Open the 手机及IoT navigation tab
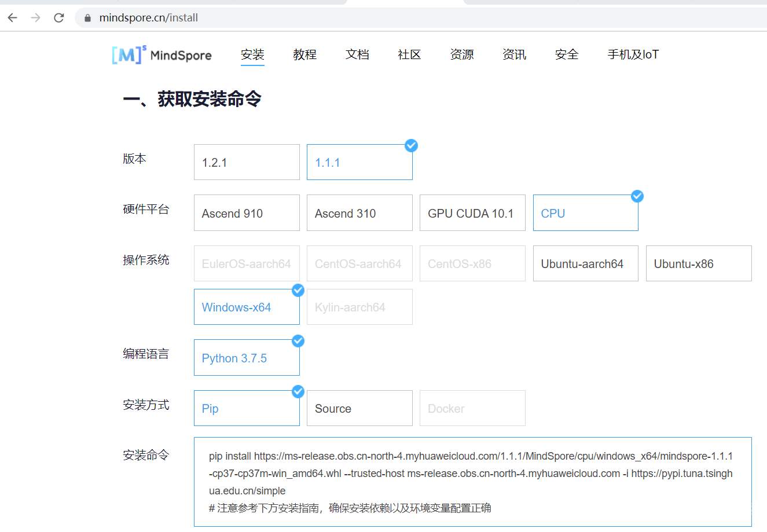This screenshot has height=532, width=767. (633, 54)
